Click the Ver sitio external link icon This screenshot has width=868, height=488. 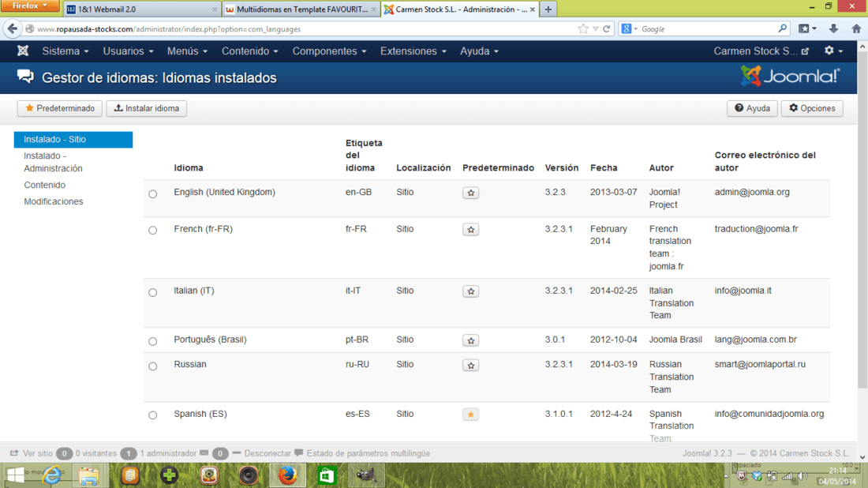(x=14, y=453)
